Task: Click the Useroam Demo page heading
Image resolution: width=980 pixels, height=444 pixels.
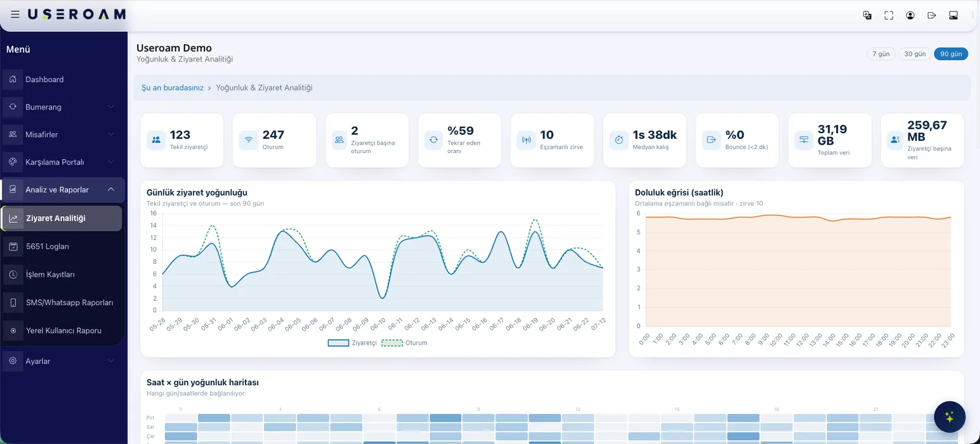Action: [174, 48]
